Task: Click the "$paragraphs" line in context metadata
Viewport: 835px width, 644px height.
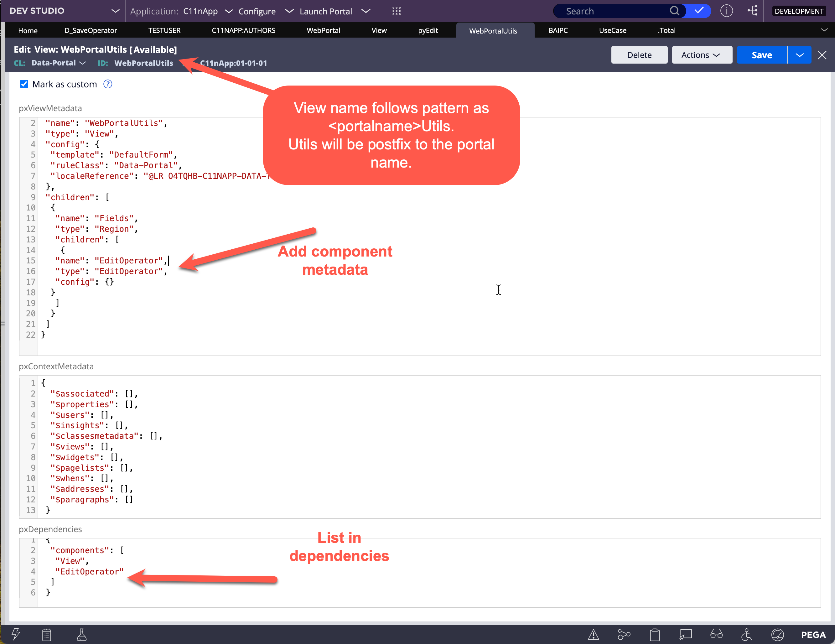Action: click(x=92, y=499)
